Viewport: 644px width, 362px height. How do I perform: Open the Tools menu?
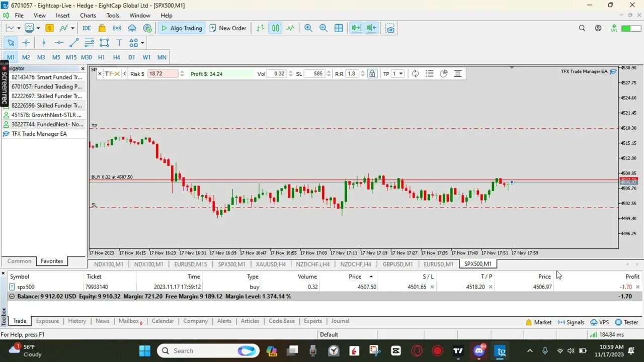[x=113, y=15]
